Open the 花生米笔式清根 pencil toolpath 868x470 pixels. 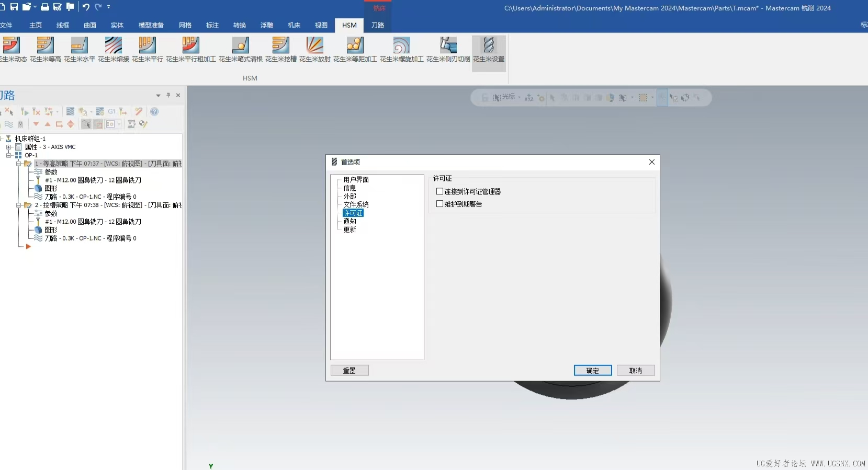[241, 50]
